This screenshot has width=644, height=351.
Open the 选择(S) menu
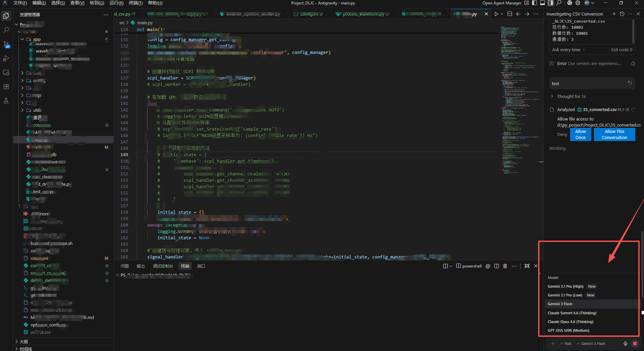click(x=58, y=3)
